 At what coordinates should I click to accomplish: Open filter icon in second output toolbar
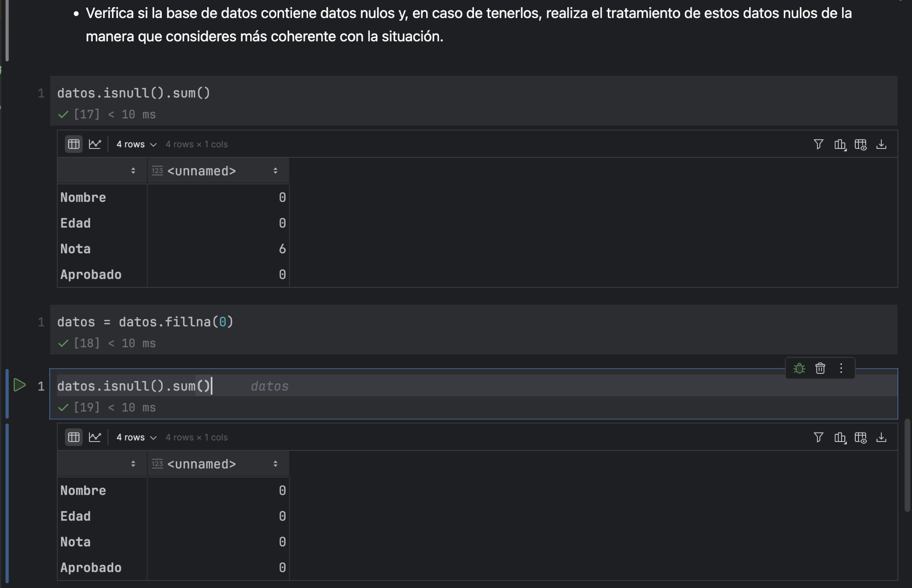point(818,437)
